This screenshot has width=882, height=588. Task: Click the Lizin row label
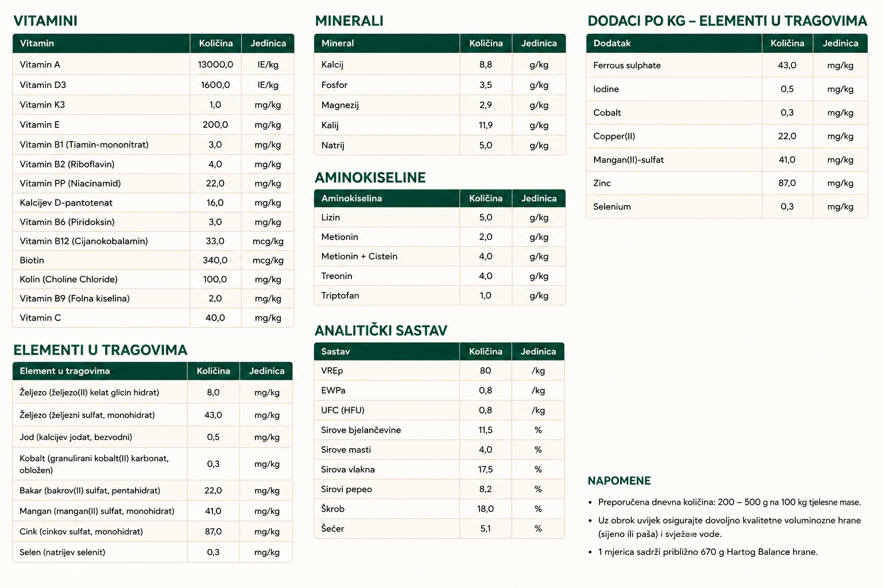[331, 218]
